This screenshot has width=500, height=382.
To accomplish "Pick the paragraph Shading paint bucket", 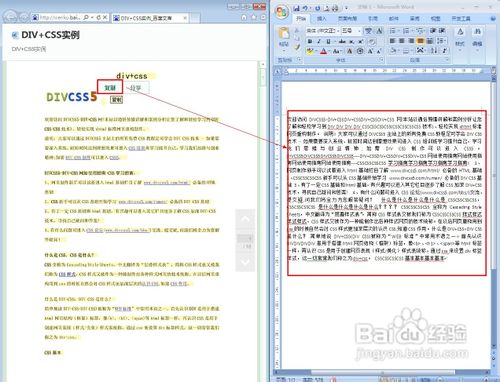I will (393, 51).
